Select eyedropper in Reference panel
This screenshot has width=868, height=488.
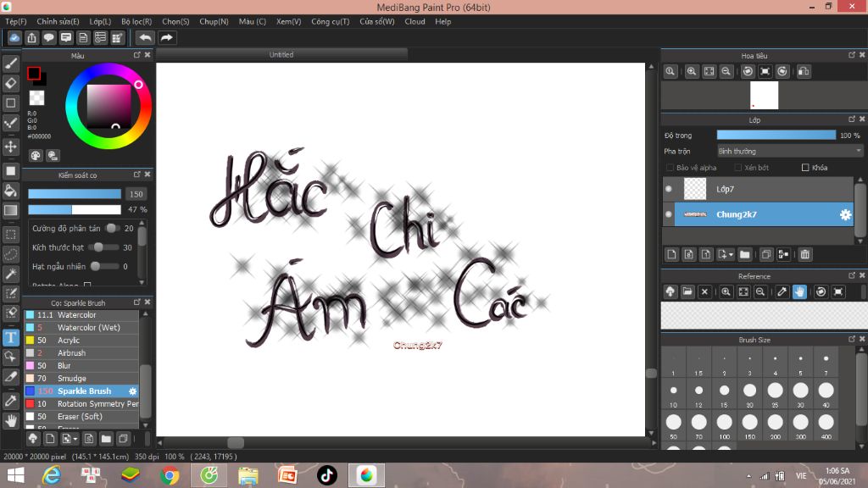point(782,291)
